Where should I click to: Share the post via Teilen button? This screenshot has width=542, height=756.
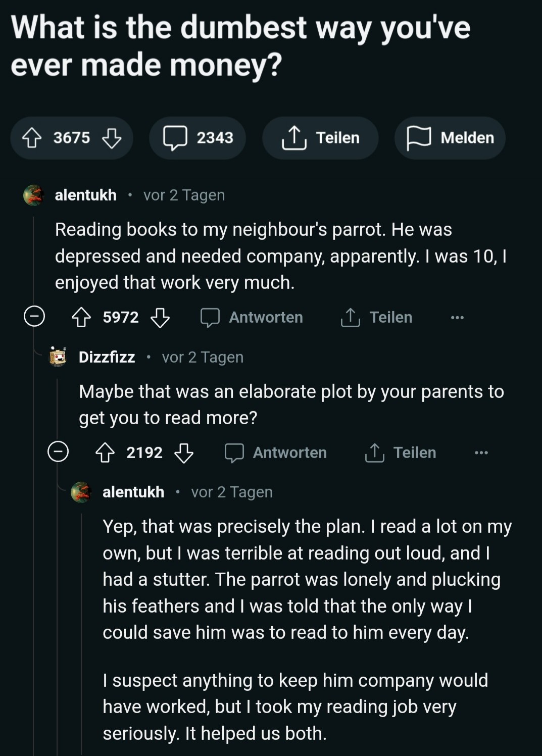(x=320, y=138)
